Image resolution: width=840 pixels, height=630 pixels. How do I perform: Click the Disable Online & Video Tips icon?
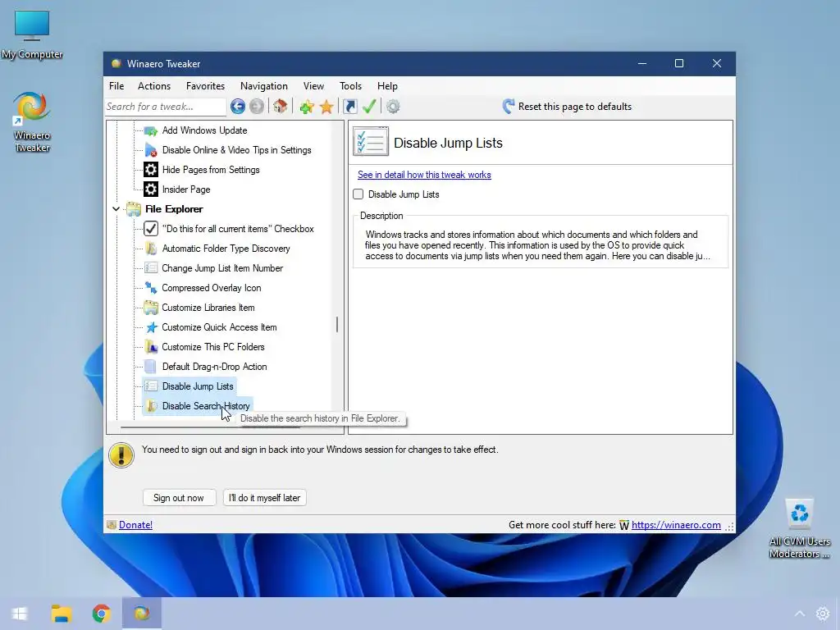pos(151,151)
